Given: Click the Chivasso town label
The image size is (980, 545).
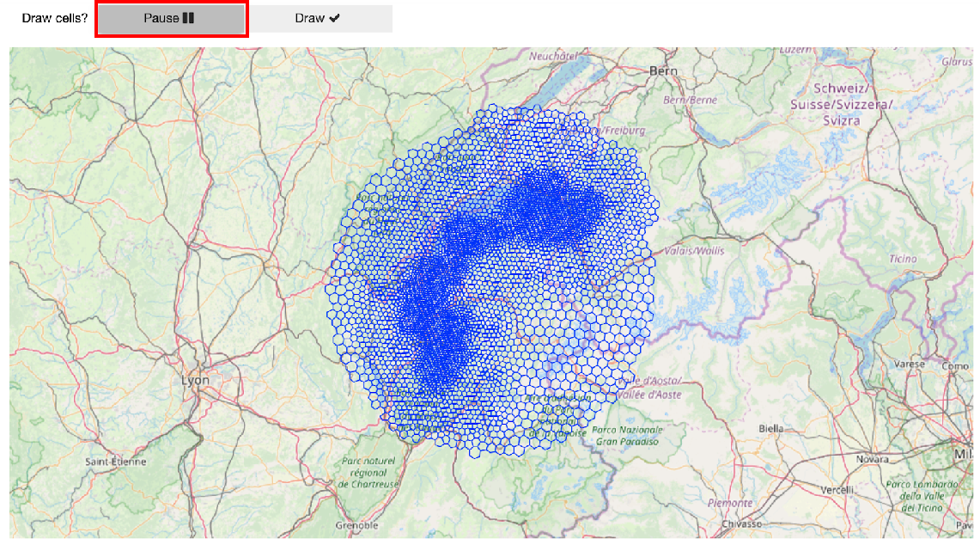Looking at the screenshot, I should point(742,524).
